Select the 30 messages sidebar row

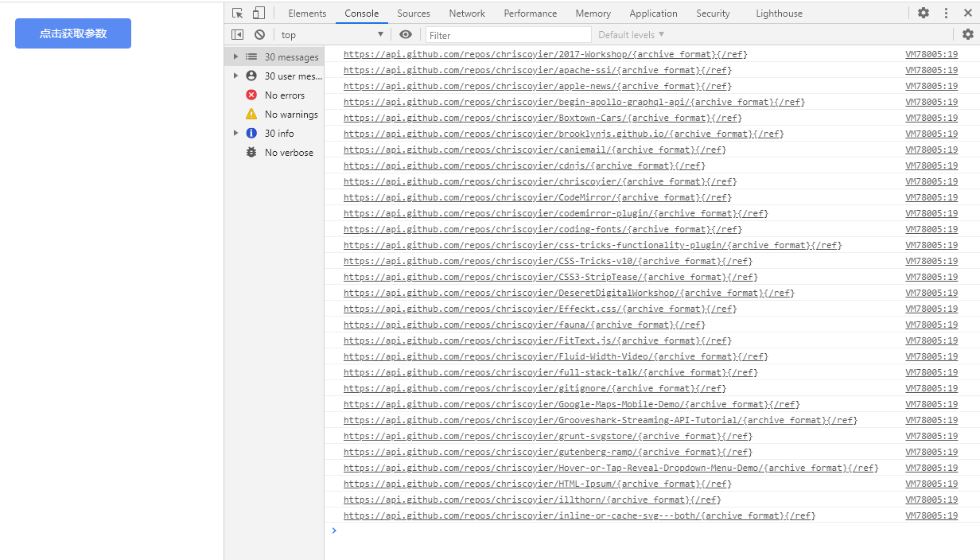tap(274, 57)
